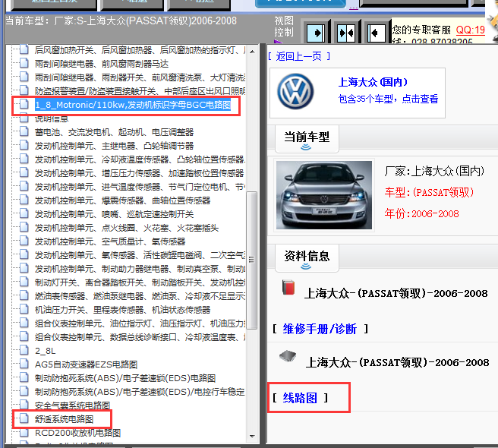Click page icon beside 舒适系统电路图
This screenshot has width=498, height=448.
[24, 418]
